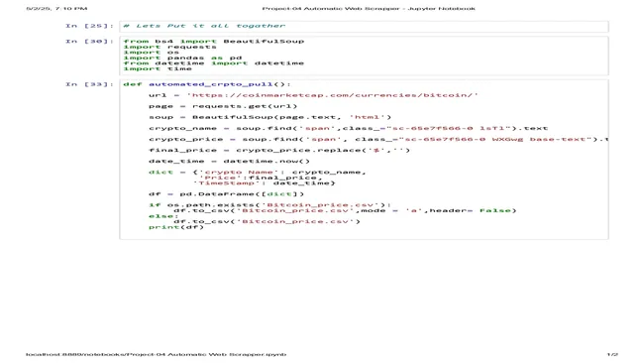Click the "def automated_crpto_pull():" definition line

tap(207, 84)
